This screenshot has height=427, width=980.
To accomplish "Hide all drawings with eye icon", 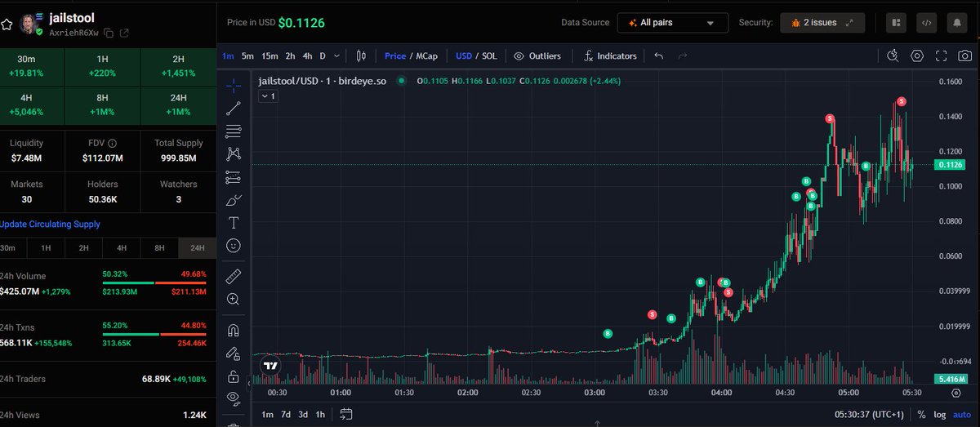I will pos(234,398).
